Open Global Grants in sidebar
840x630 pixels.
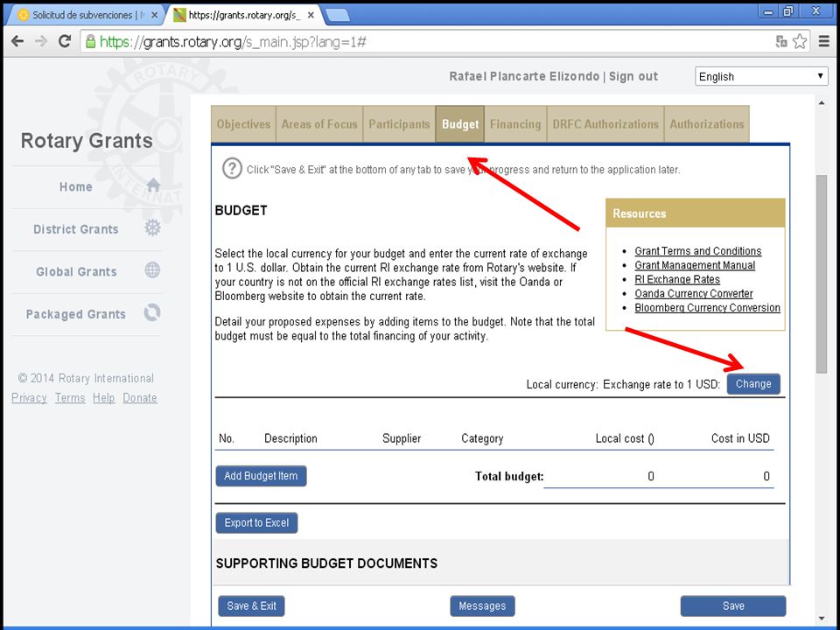[76, 271]
